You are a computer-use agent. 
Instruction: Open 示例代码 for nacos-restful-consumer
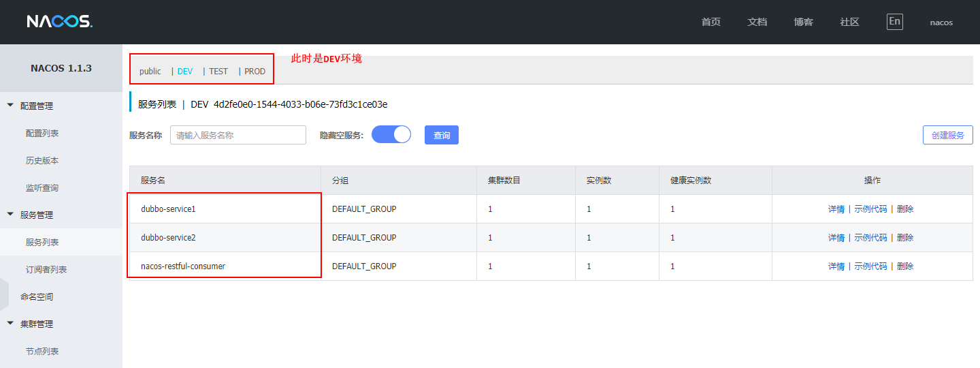[x=870, y=266]
